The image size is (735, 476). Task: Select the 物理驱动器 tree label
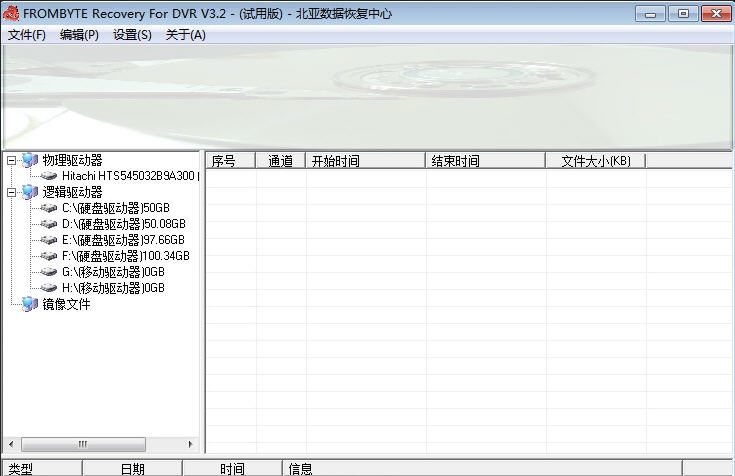[72, 160]
